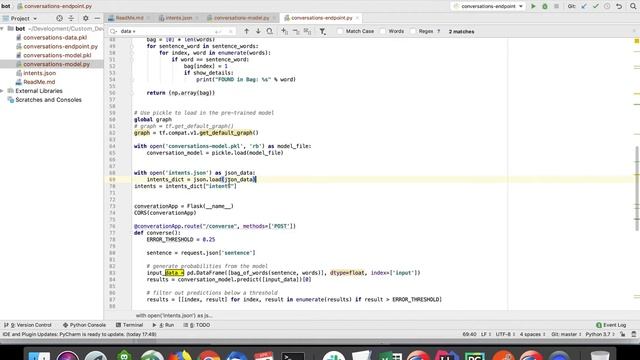Collapse all in the Project panel
This screenshot has height=360, width=640.
pos(71,18)
